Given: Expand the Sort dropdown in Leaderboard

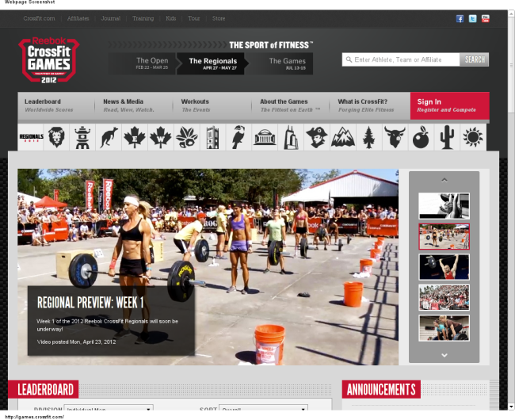Looking at the screenshot, I should pyautogui.click(x=263, y=410).
